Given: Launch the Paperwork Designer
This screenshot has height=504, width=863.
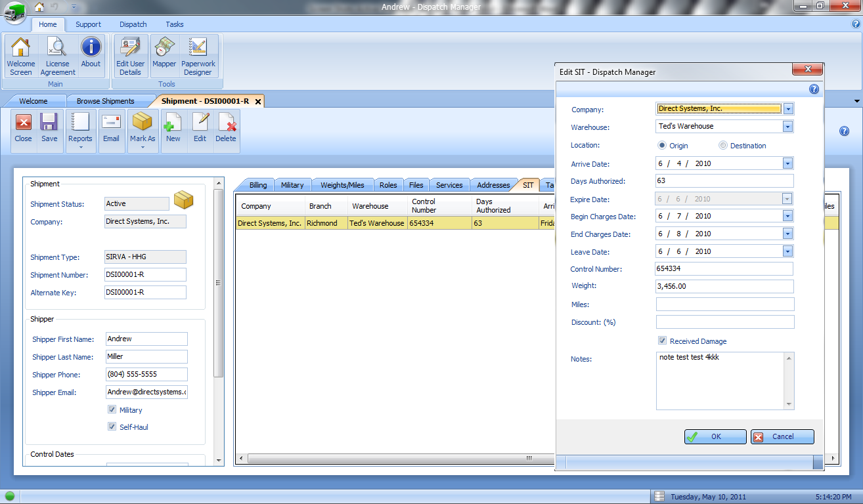Looking at the screenshot, I should click(198, 55).
